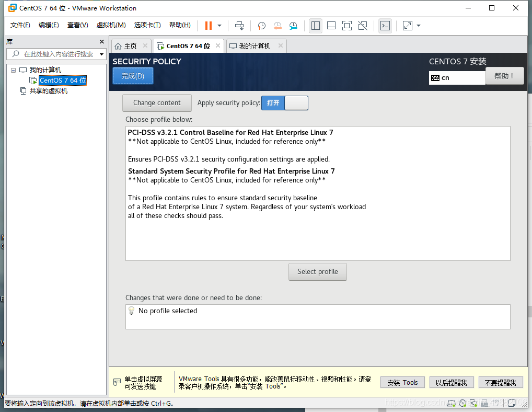Click the VMware Workstation title bar icon
532x412 pixels.
[x=12, y=8]
